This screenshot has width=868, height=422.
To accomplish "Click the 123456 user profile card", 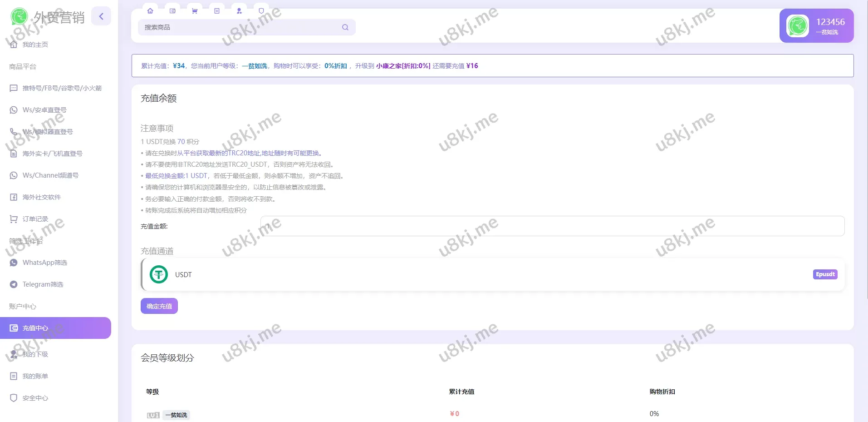I will point(816,26).
